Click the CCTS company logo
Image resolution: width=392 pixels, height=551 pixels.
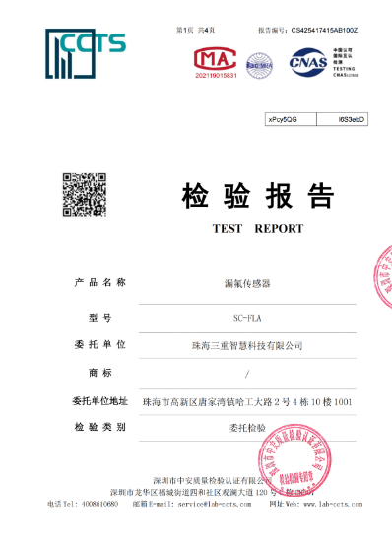(86, 53)
